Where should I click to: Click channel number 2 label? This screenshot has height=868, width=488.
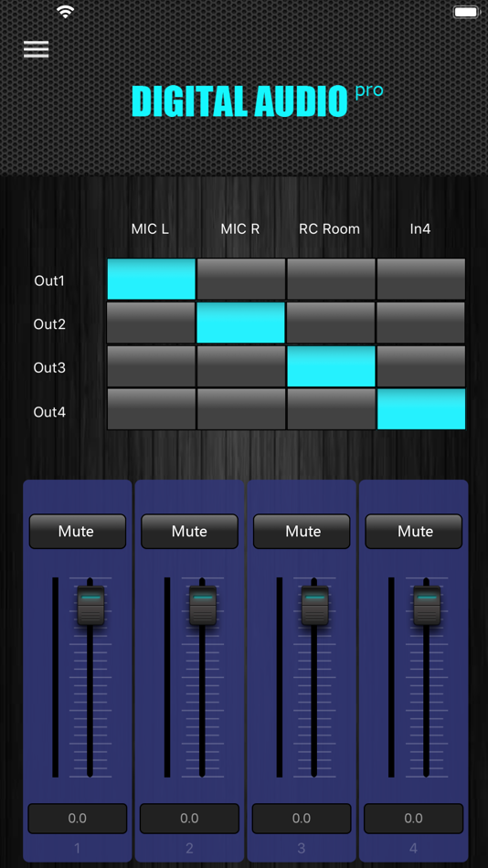(189, 848)
